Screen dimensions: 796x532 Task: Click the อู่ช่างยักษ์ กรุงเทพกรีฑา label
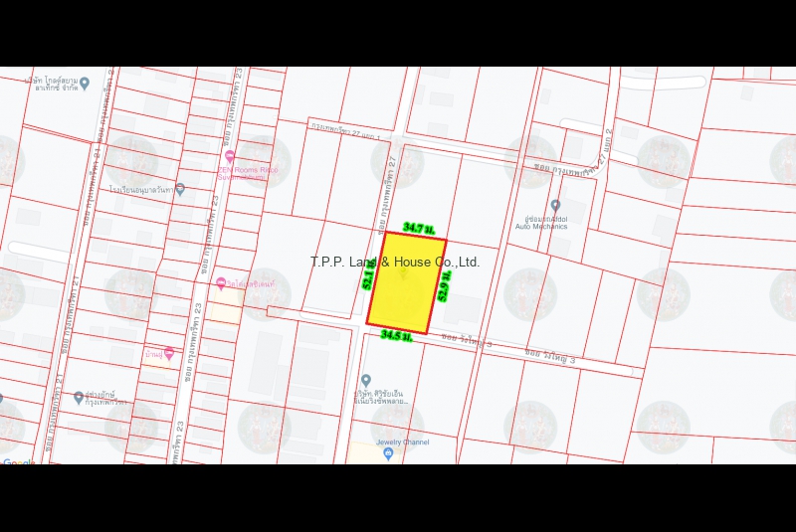click(x=105, y=398)
